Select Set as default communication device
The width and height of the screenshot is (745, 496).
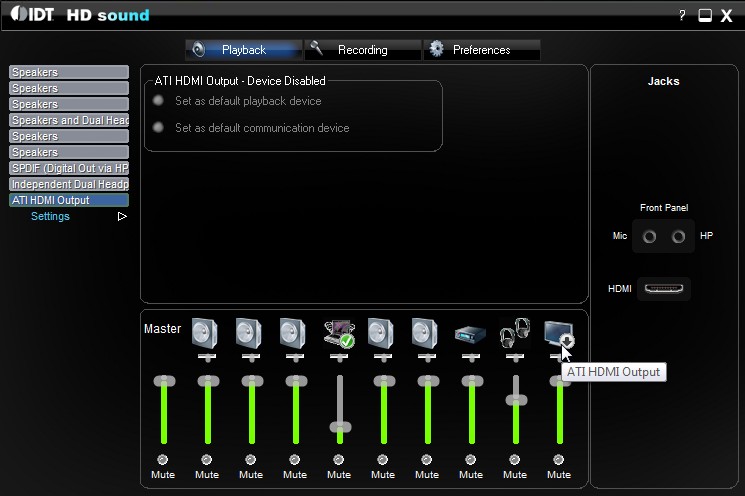pyautogui.click(x=159, y=128)
